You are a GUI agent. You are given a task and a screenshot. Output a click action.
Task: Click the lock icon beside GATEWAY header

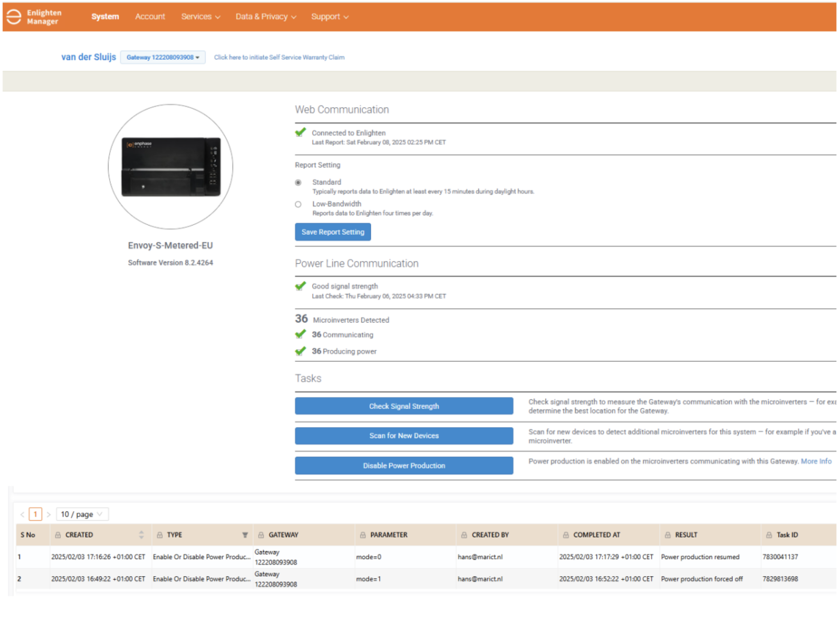click(261, 535)
